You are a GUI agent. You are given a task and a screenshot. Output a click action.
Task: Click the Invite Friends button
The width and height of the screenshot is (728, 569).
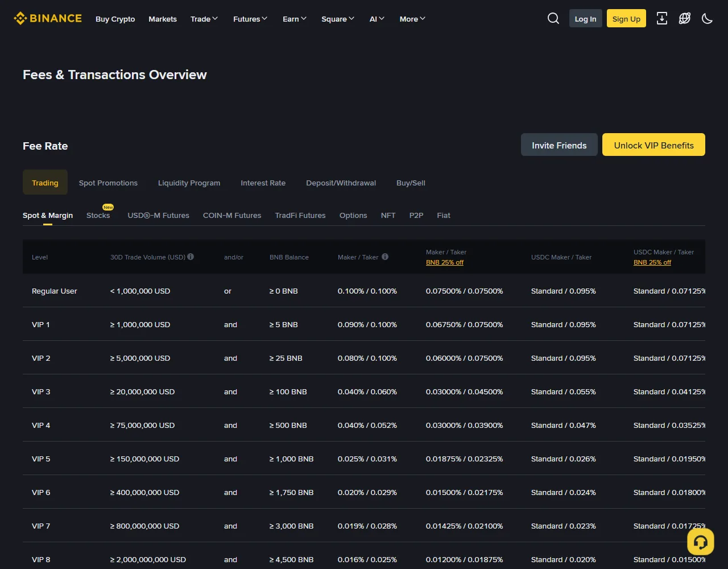559,145
